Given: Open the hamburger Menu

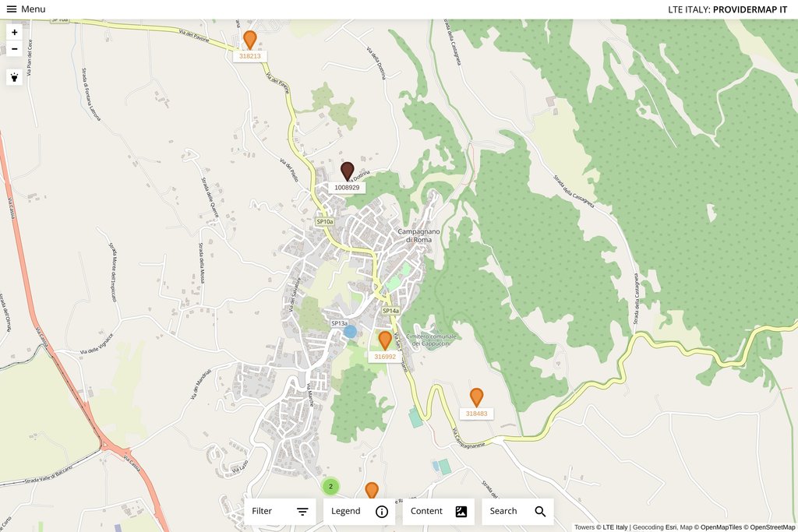Looking at the screenshot, I should tap(26, 9).
